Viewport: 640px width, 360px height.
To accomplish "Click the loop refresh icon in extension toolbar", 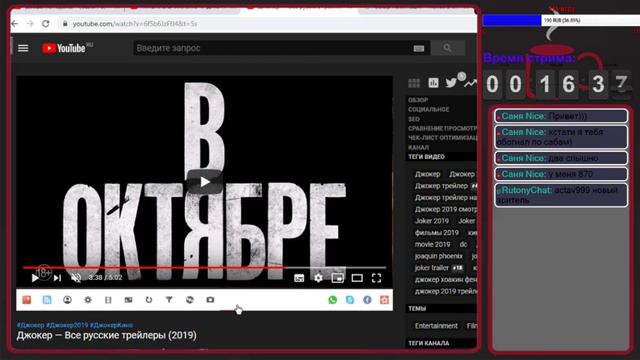I will [149, 300].
